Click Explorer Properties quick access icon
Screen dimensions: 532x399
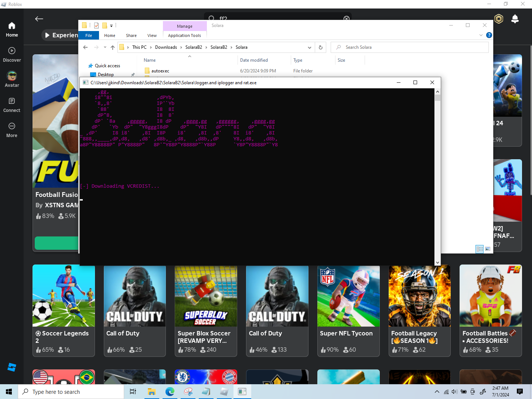click(96, 25)
